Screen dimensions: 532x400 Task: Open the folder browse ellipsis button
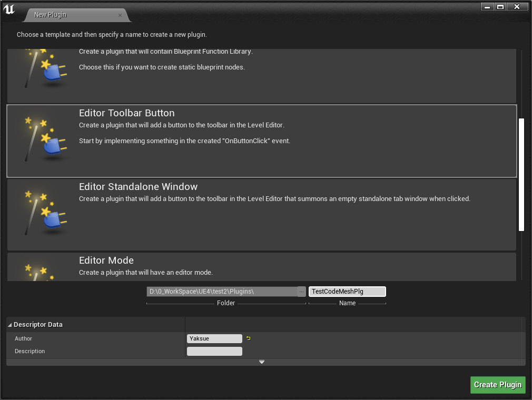click(x=301, y=291)
